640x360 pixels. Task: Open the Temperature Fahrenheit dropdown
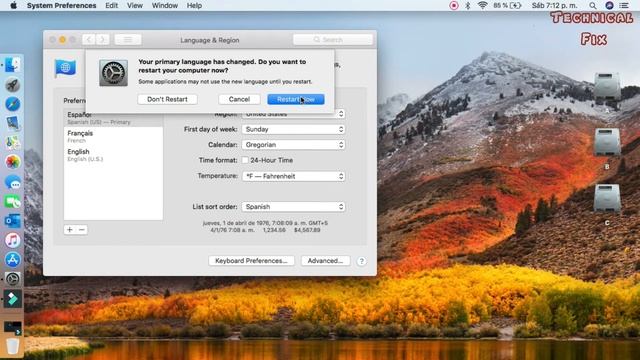(293, 176)
